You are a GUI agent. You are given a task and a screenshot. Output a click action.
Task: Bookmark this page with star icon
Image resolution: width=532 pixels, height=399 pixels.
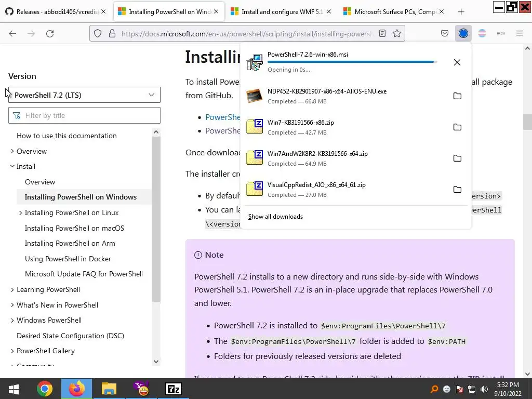[396, 33]
